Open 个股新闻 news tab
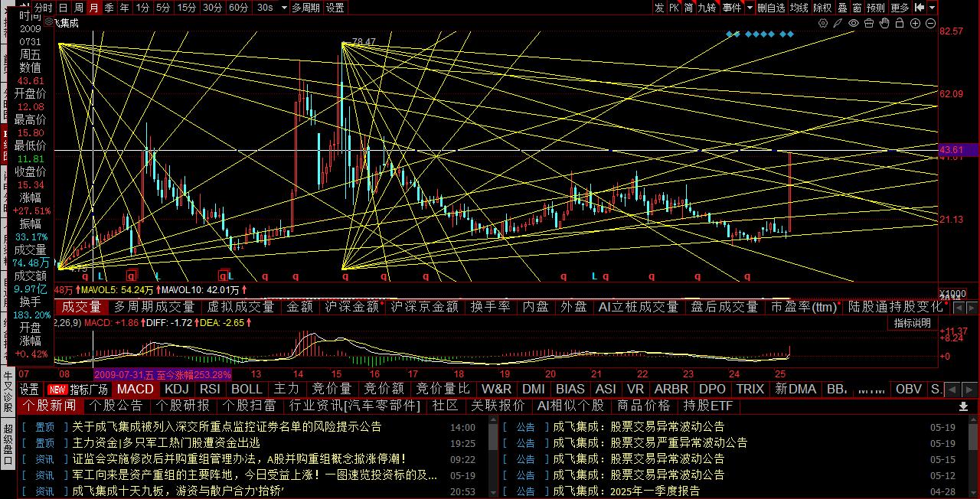This screenshot has width=980, height=499. 48,406
